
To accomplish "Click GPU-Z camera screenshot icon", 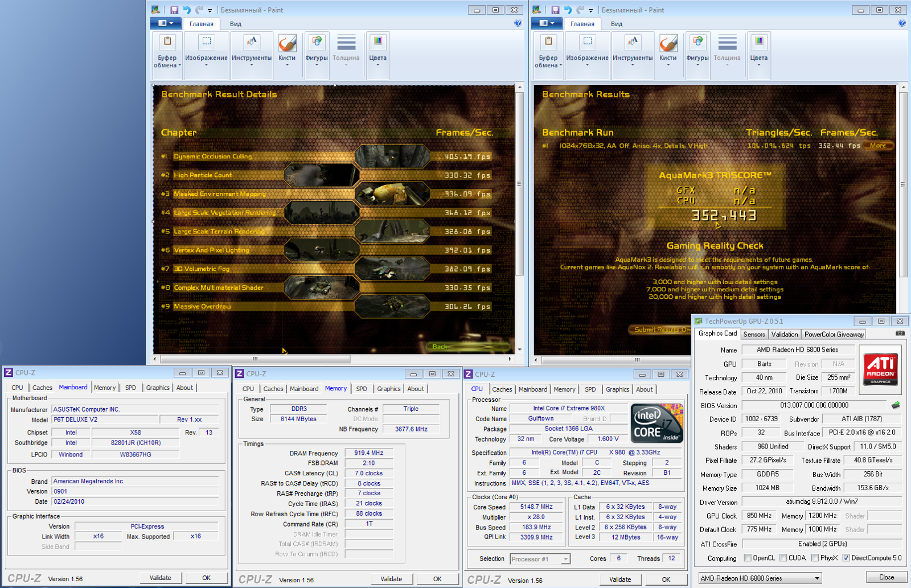I will pos(900,334).
